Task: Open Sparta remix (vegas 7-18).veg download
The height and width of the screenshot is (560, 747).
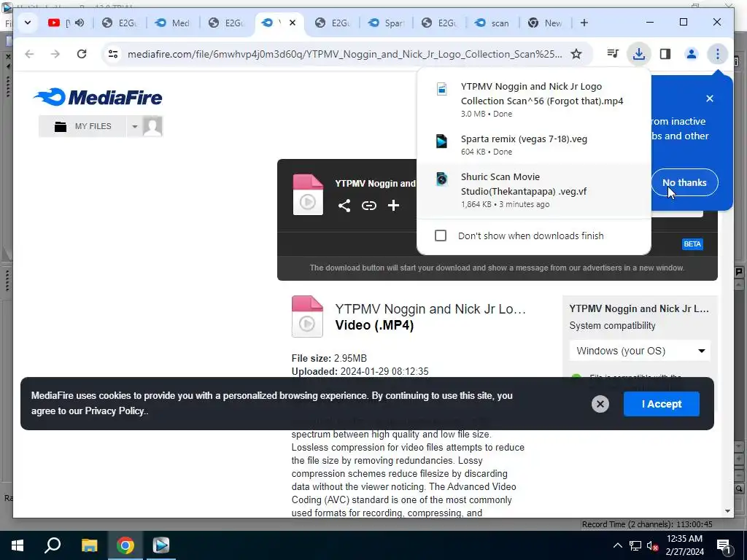Action: coord(533,145)
